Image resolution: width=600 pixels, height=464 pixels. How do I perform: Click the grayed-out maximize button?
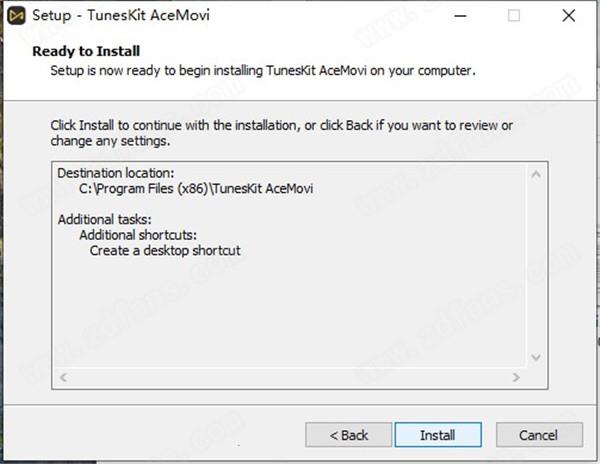tap(514, 16)
